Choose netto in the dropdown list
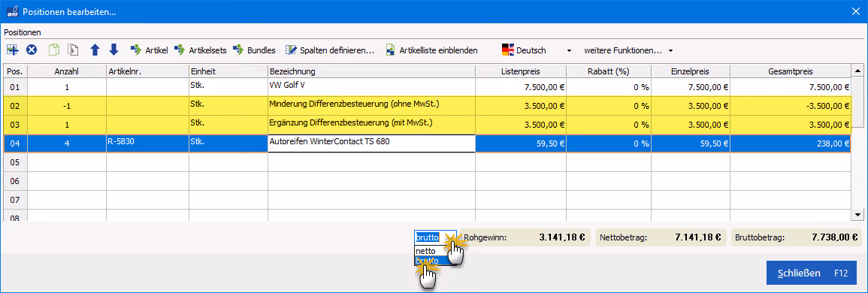The width and height of the screenshot is (868, 293). click(x=435, y=250)
